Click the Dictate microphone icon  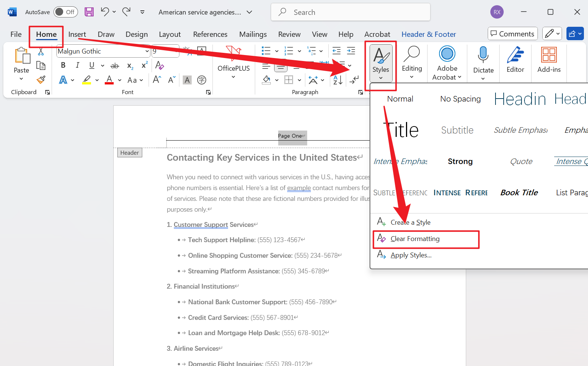pos(483,55)
